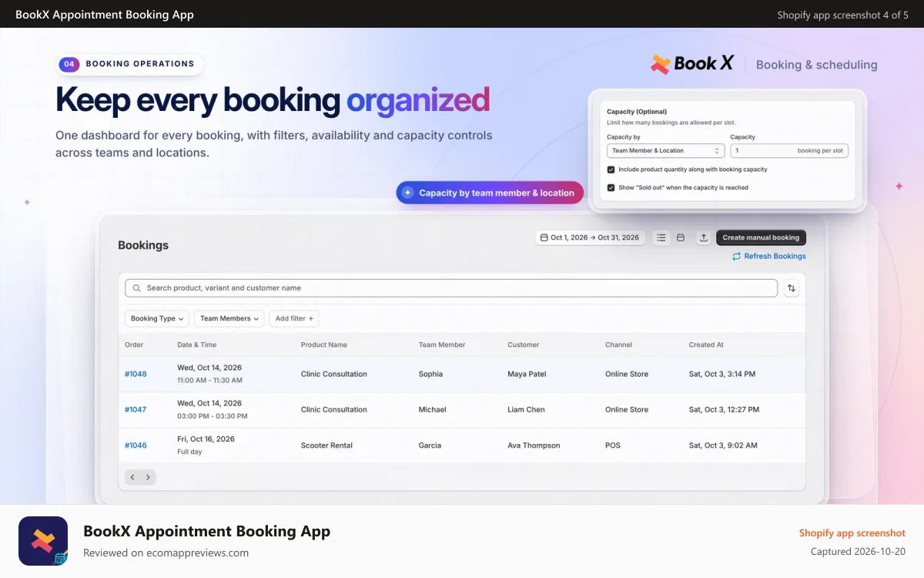Click the Book X logo
This screenshot has height=578, width=924.
692,64
